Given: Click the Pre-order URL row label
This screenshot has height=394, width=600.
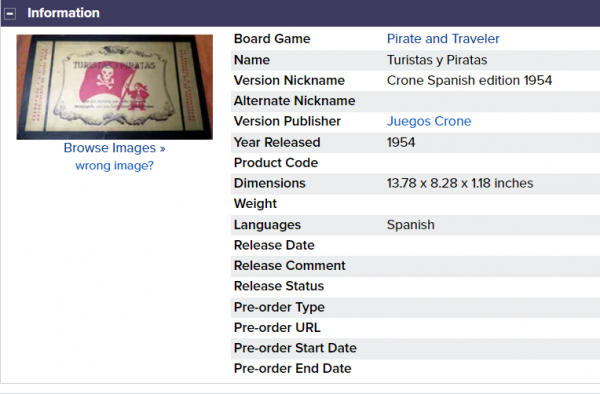Looking at the screenshot, I should pos(277,328).
